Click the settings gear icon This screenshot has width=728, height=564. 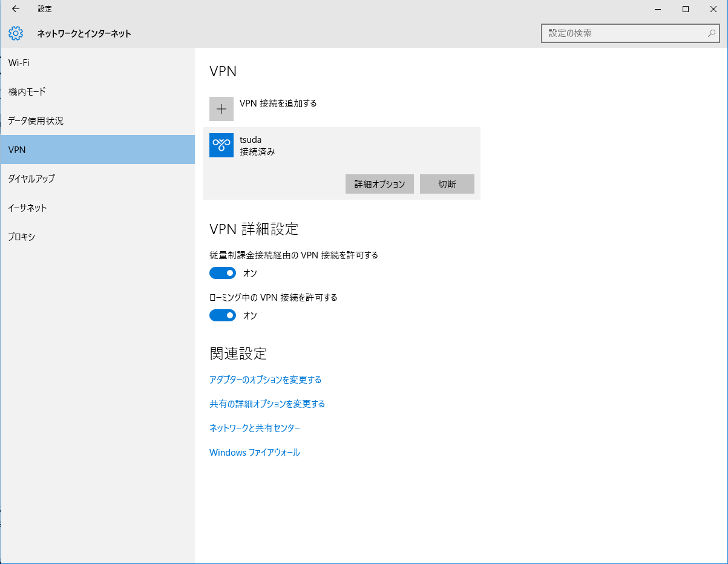16,33
